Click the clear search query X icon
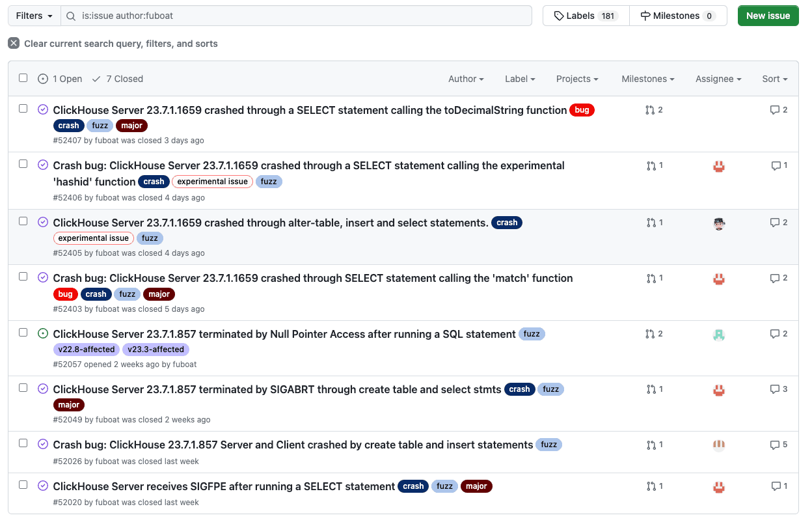This screenshot has height=524, width=812. pyautogui.click(x=14, y=43)
